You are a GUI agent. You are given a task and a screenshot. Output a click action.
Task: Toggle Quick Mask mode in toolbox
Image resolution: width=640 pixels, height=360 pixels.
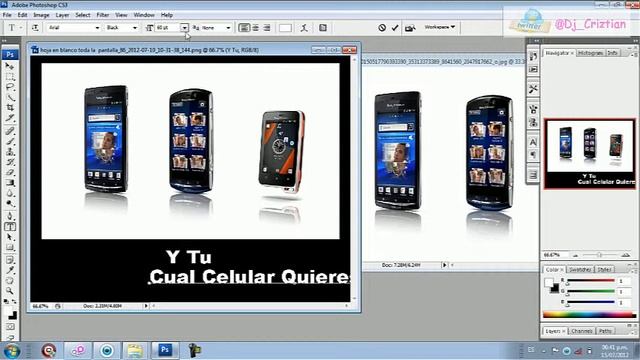[10, 327]
